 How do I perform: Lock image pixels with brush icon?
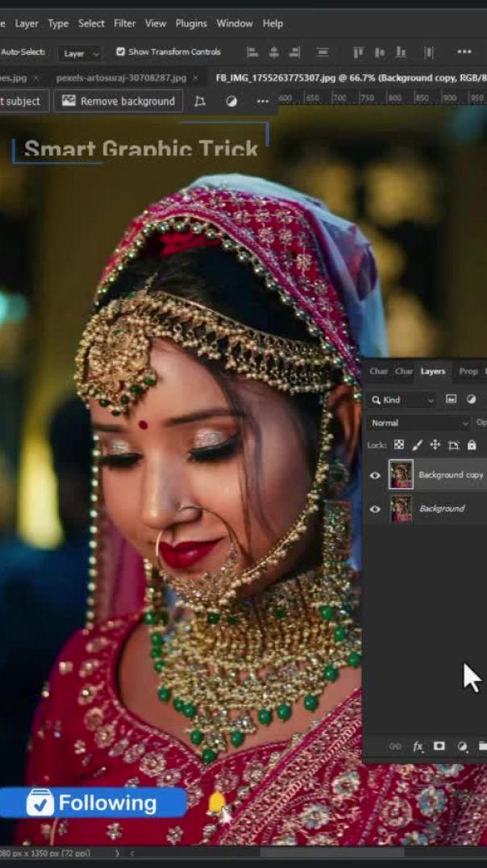[x=417, y=444]
